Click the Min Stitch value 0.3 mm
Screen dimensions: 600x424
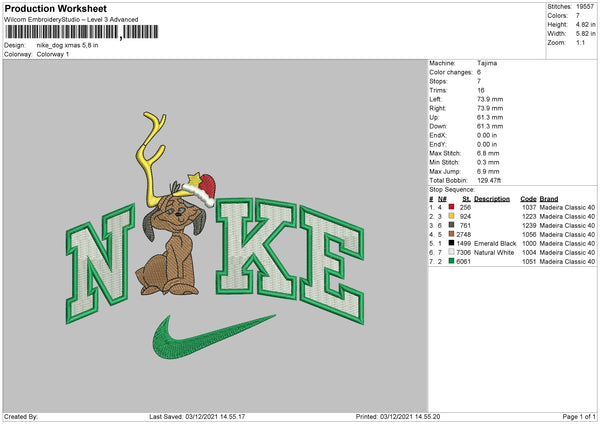488,162
